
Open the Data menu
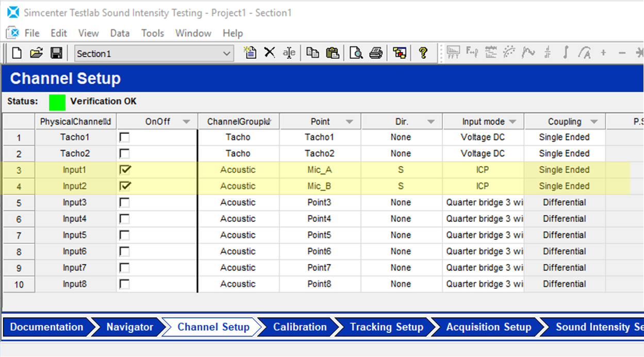point(120,33)
